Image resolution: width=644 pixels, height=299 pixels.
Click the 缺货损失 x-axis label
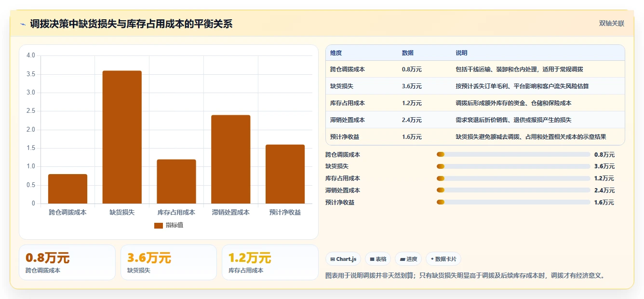122,212
